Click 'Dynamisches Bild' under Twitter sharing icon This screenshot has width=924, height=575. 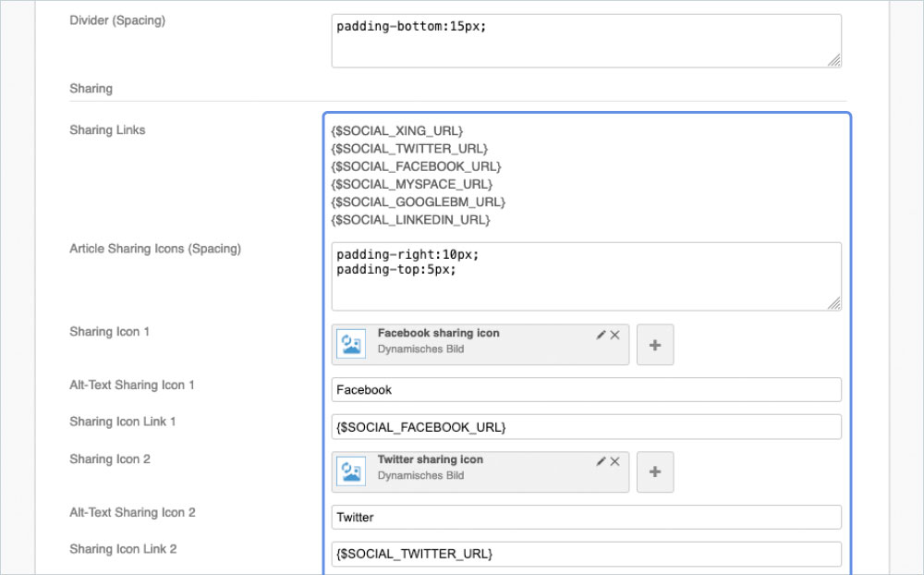(x=420, y=475)
